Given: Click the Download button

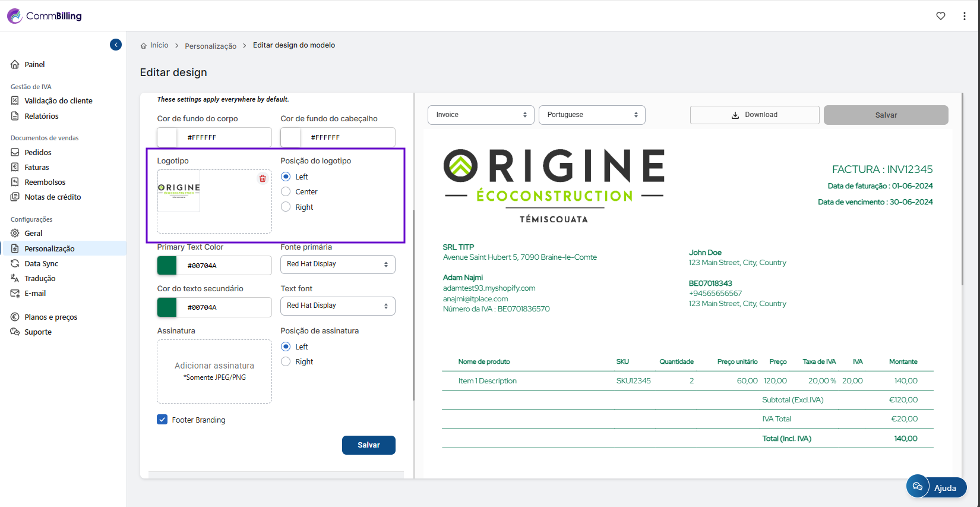Looking at the screenshot, I should pos(754,115).
